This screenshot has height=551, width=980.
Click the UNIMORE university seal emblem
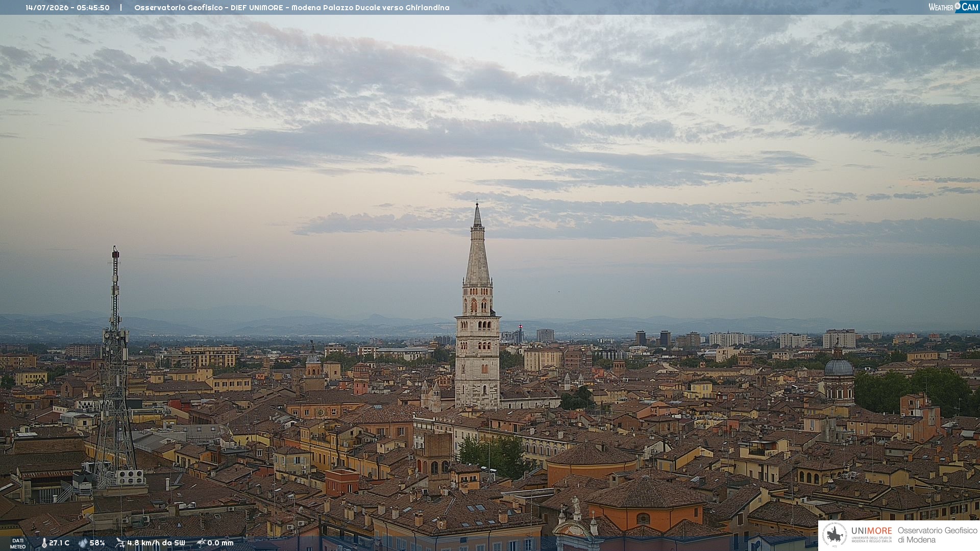click(x=835, y=535)
